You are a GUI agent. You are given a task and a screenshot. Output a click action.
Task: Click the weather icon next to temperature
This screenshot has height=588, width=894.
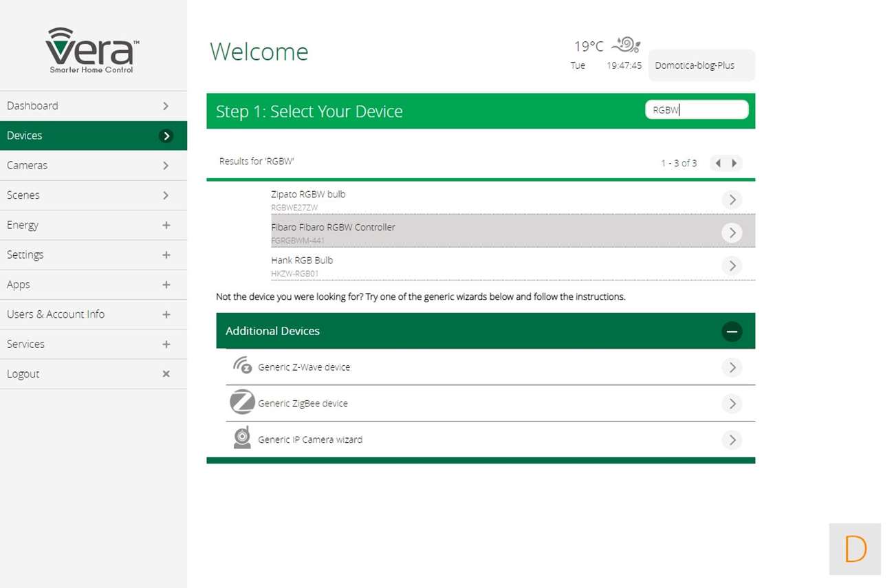click(626, 45)
